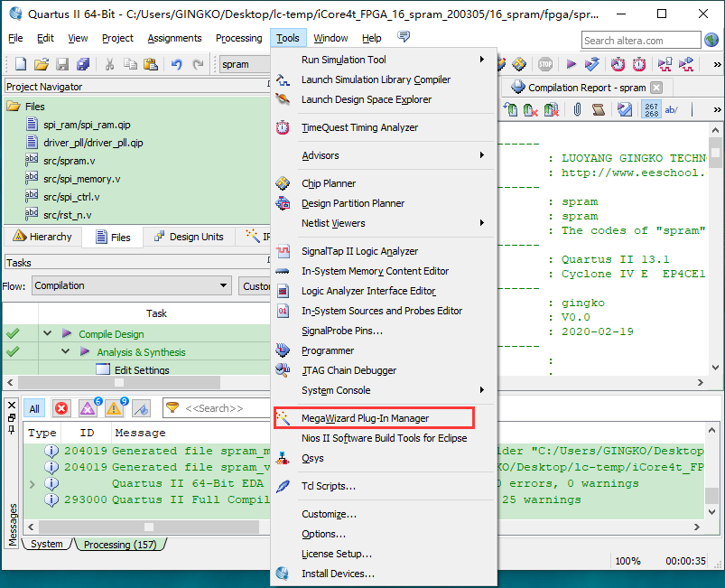725x588 pixels.
Task: Click the Undo arrow icon
Action: tap(175, 64)
